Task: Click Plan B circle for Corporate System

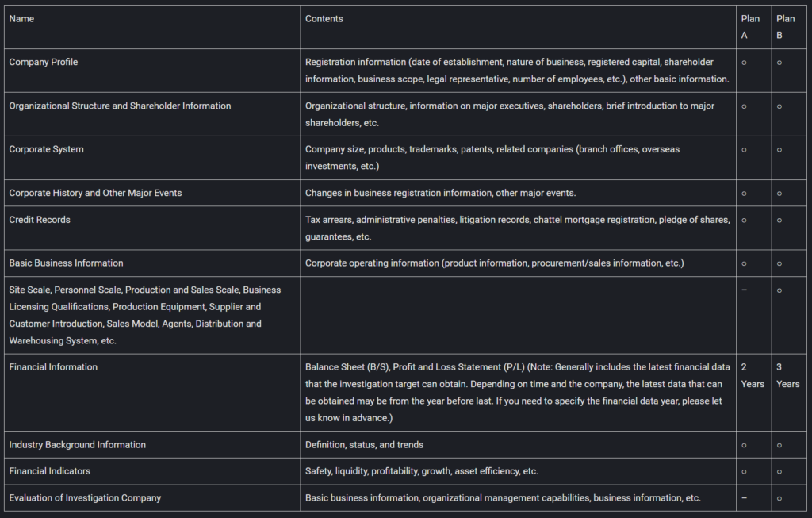Action: (x=779, y=149)
